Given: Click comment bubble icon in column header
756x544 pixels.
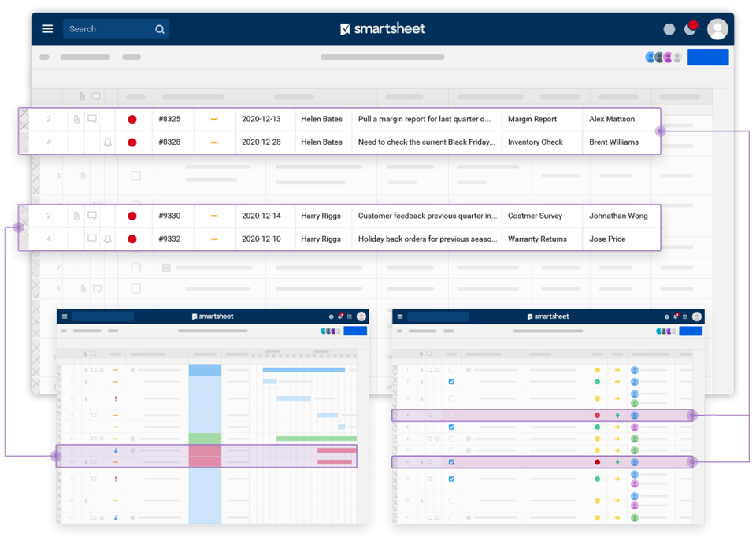Looking at the screenshot, I should (96, 97).
